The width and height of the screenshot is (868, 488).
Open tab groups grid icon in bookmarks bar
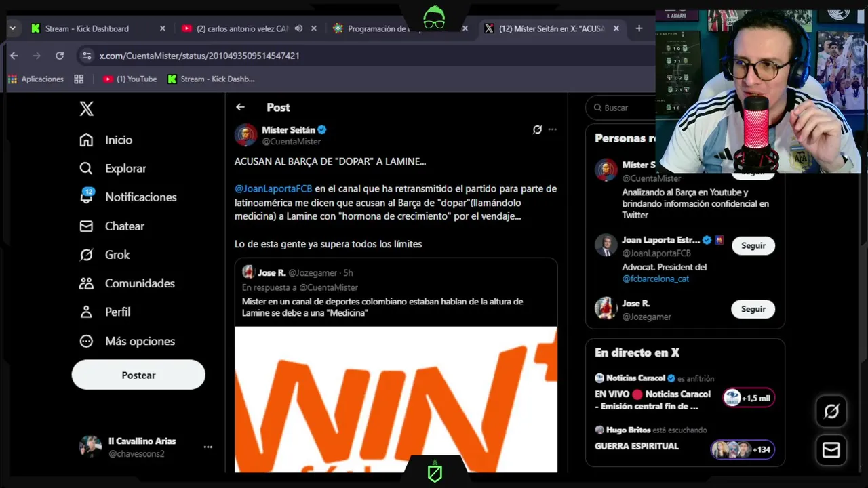[79, 79]
